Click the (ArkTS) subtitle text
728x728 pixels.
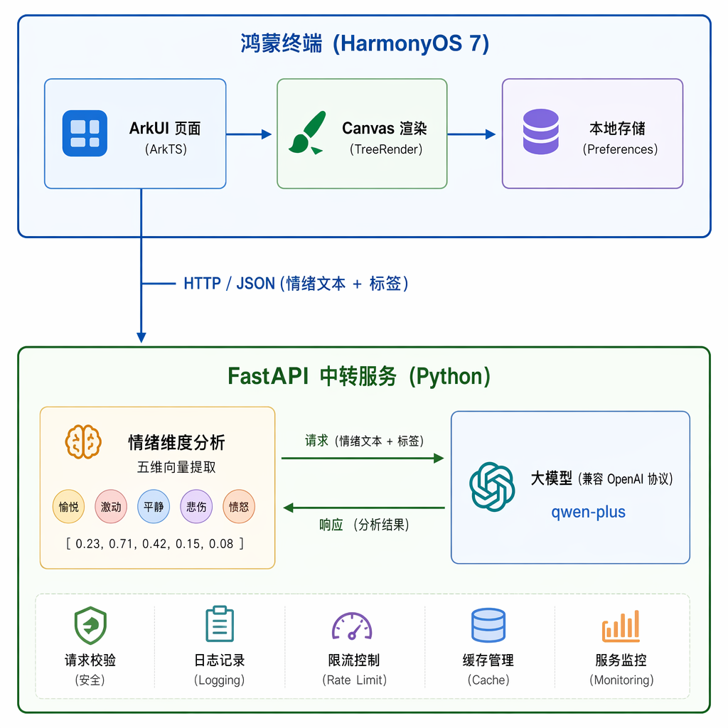coord(166,149)
